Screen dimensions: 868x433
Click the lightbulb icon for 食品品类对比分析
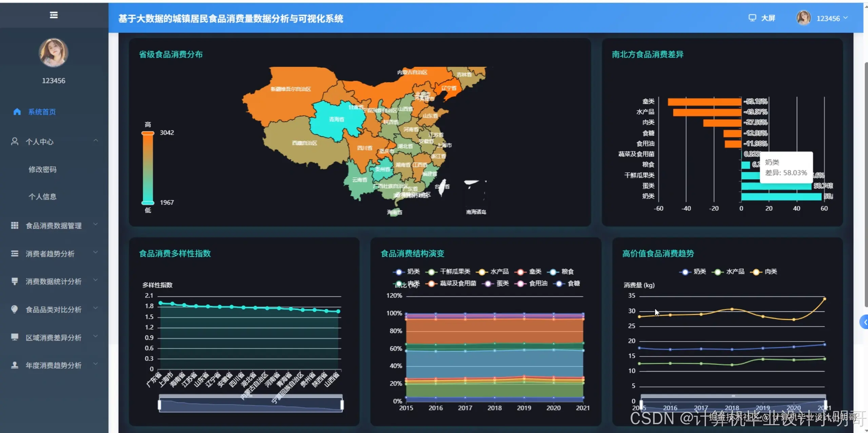15,309
